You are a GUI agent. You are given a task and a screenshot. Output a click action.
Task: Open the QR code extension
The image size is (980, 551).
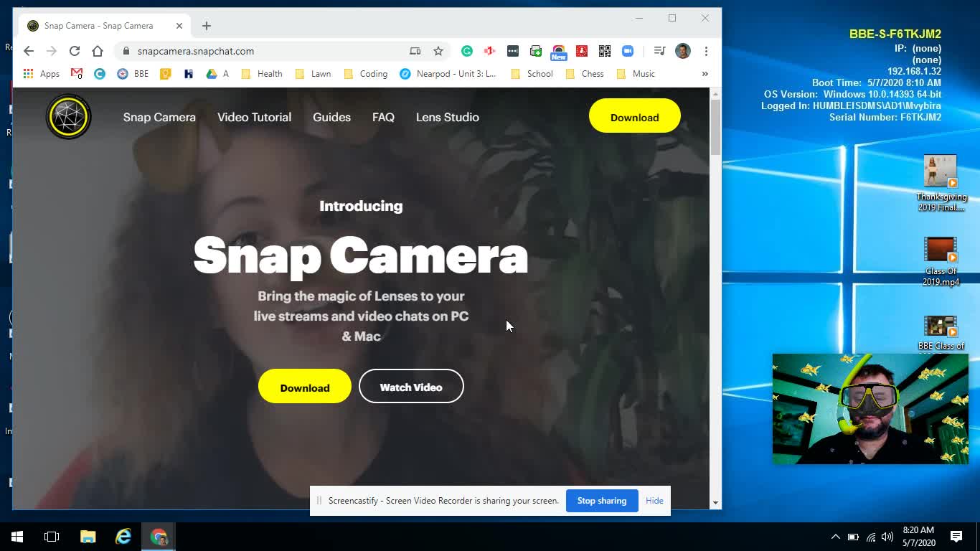pyautogui.click(x=605, y=51)
